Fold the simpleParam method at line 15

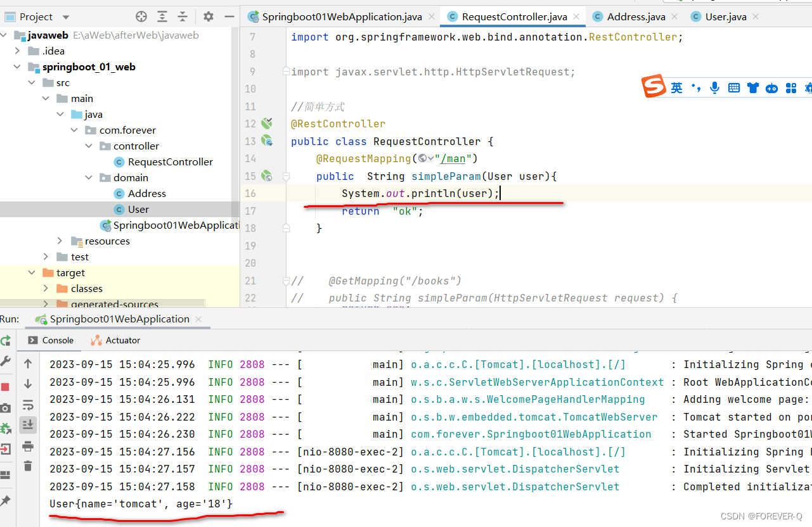click(287, 176)
